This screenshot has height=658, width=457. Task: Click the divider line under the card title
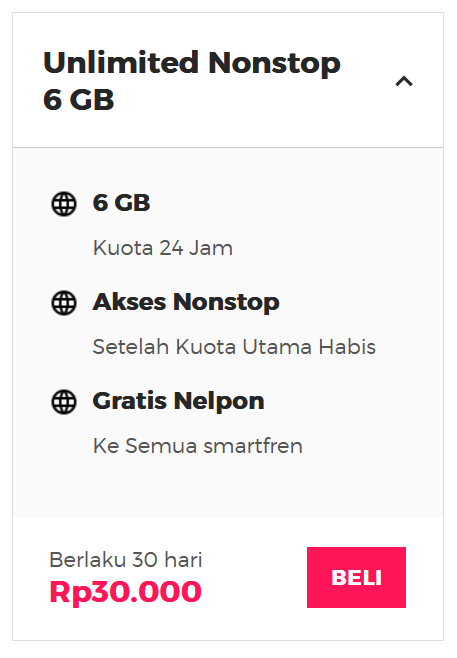tap(228, 147)
